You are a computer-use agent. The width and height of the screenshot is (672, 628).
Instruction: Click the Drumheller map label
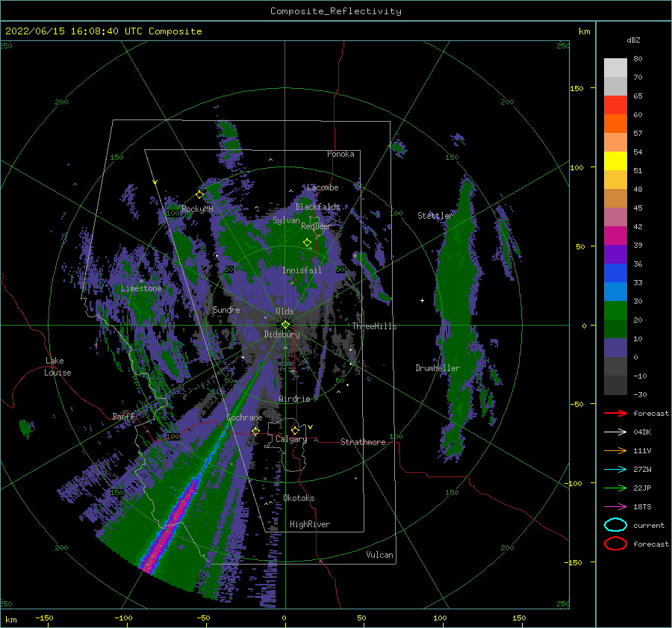click(x=438, y=368)
